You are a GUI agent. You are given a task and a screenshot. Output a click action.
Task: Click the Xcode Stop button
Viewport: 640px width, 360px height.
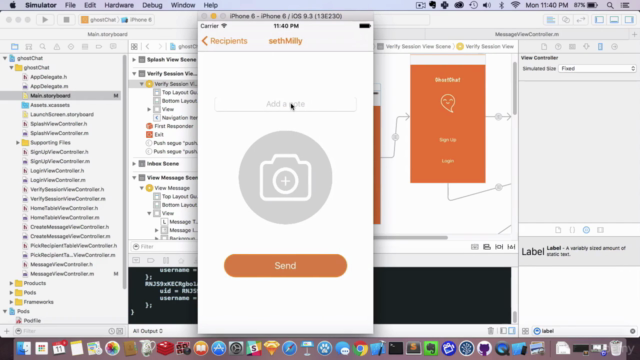pyautogui.click(x=66, y=20)
